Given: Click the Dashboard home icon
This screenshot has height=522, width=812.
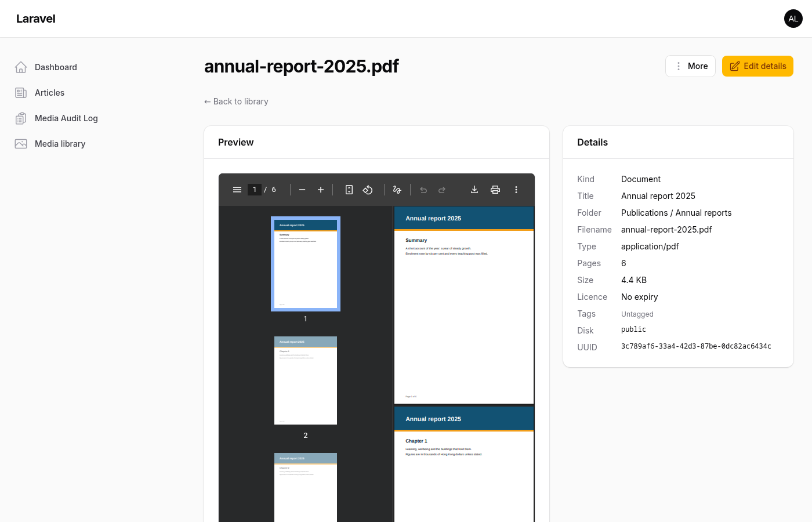Looking at the screenshot, I should pyautogui.click(x=21, y=67).
